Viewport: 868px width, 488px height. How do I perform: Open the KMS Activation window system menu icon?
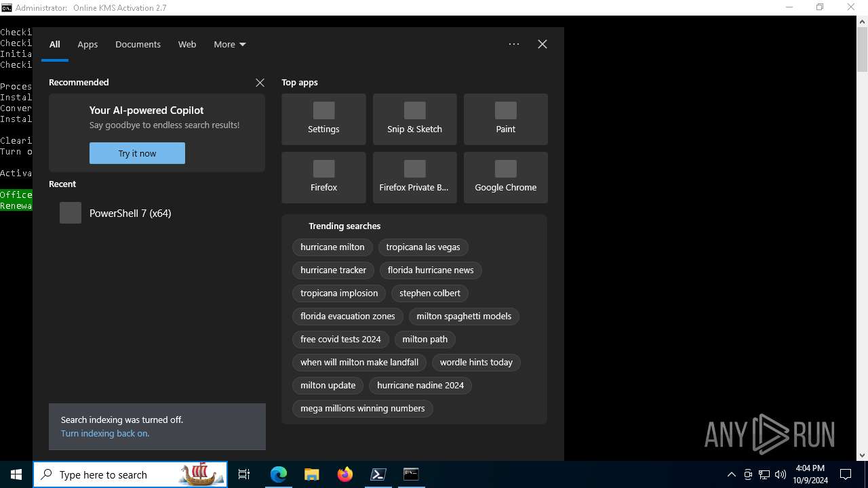(7, 7)
